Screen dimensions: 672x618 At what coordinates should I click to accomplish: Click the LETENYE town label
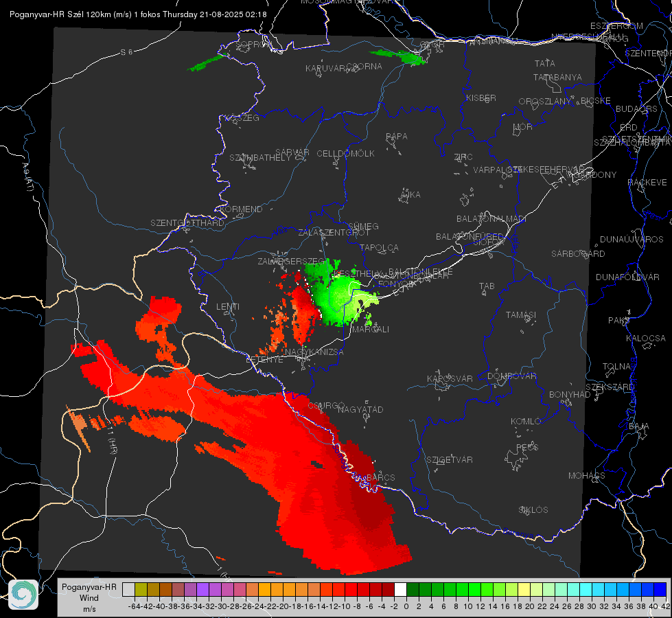(x=264, y=359)
